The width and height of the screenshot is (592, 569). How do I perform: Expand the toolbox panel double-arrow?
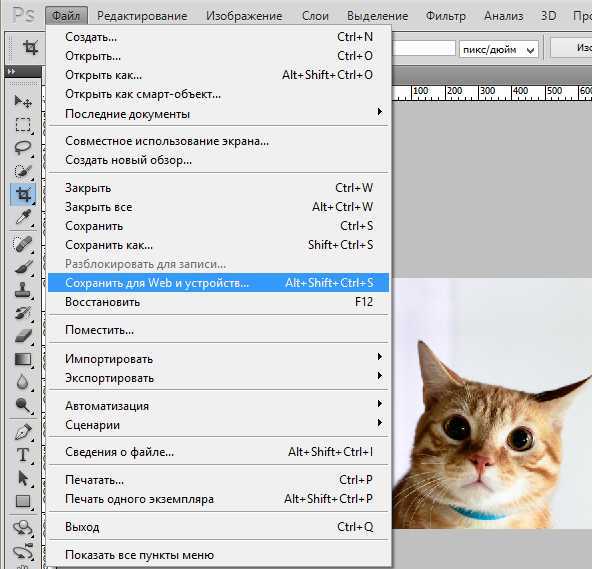point(11,71)
